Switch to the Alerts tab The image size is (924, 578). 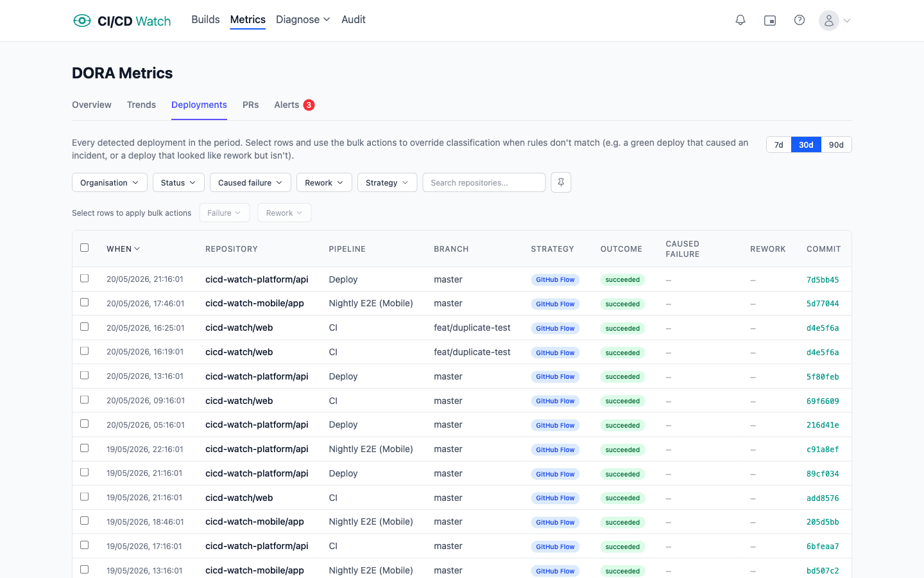[x=287, y=105]
